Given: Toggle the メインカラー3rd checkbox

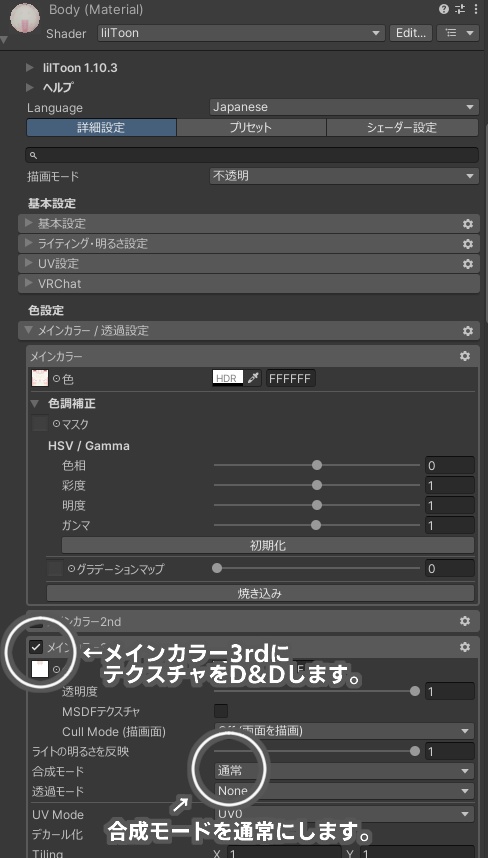Looking at the screenshot, I should coord(36,647).
